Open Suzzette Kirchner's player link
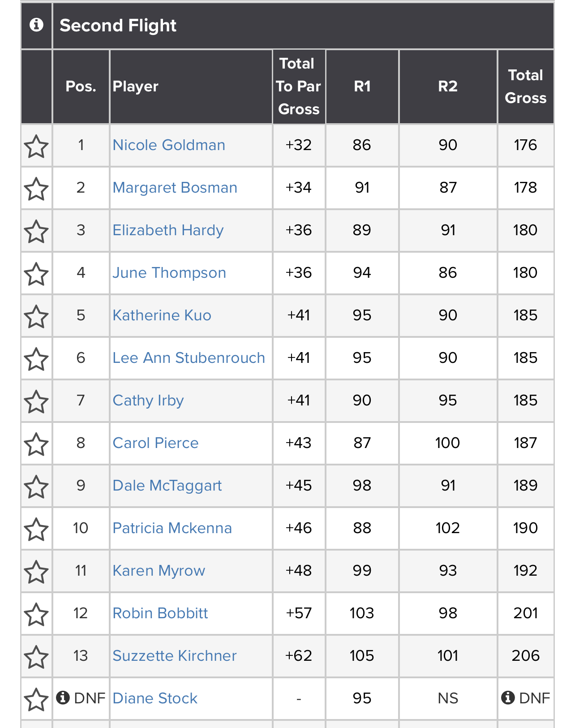The image size is (575, 728). [174, 656]
